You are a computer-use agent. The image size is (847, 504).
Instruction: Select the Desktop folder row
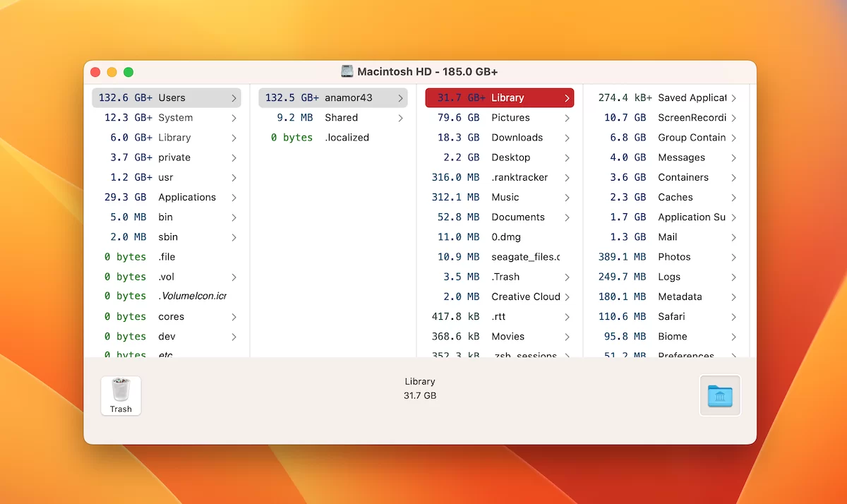tap(500, 157)
